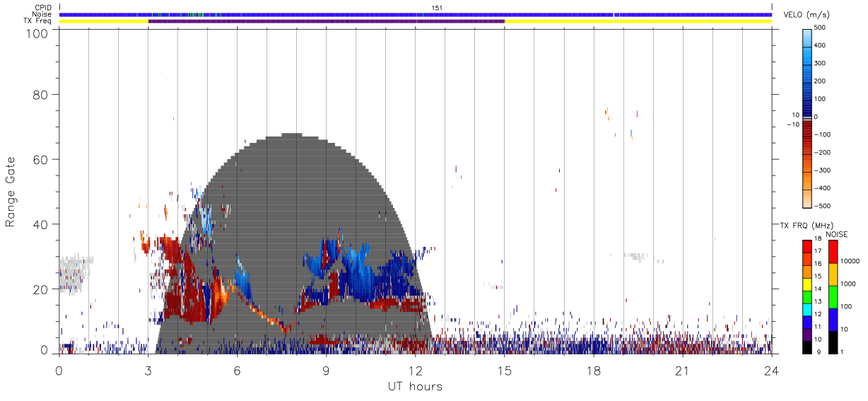Viewport: 868px width, 401px height.
Task: Click the purple segment of the TX Freq bar
Action: pos(327,21)
